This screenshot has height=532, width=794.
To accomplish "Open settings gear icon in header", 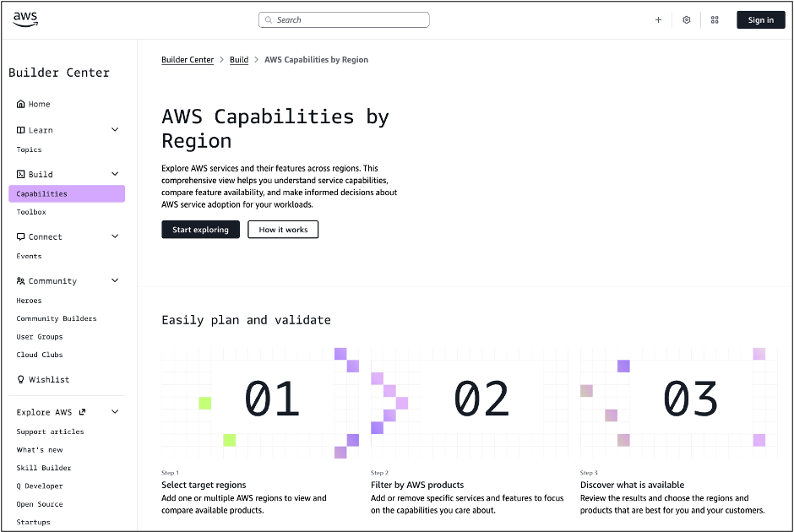I will (x=687, y=20).
